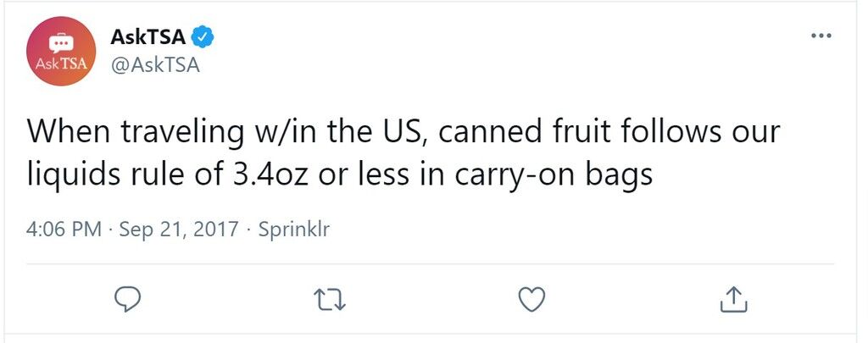Retweet the canned fruit tweet
The image size is (868, 343).
(330, 300)
